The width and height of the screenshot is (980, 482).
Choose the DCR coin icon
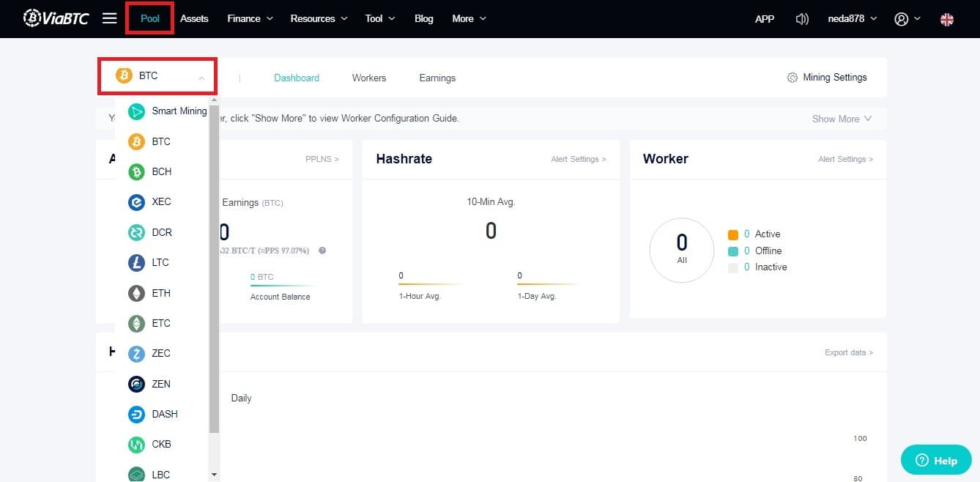point(136,232)
